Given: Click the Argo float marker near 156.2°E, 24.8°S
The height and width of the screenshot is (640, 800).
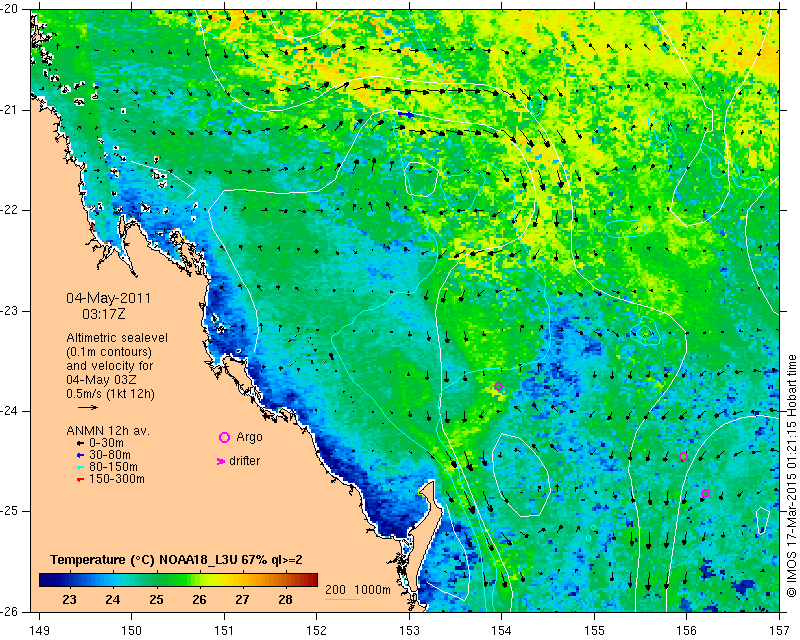Looking at the screenshot, I should 705,494.
